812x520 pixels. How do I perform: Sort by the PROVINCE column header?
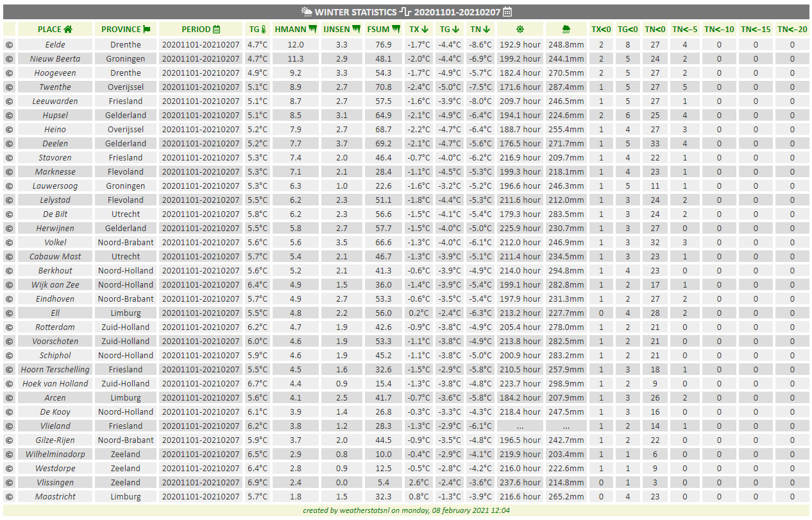[126, 29]
